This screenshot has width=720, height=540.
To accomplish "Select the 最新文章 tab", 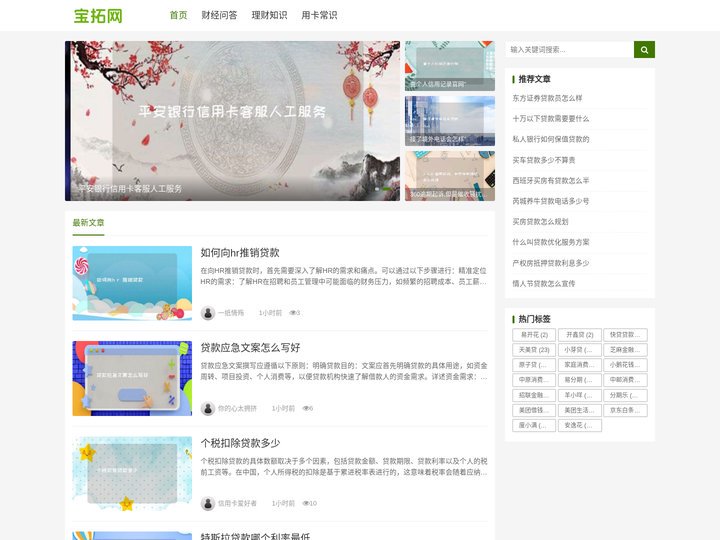I will pyautogui.click(x=88, y=223).
